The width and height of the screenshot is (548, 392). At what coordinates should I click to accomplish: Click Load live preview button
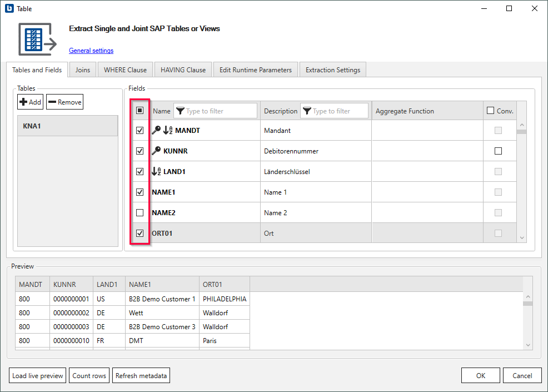click(37, 375)
